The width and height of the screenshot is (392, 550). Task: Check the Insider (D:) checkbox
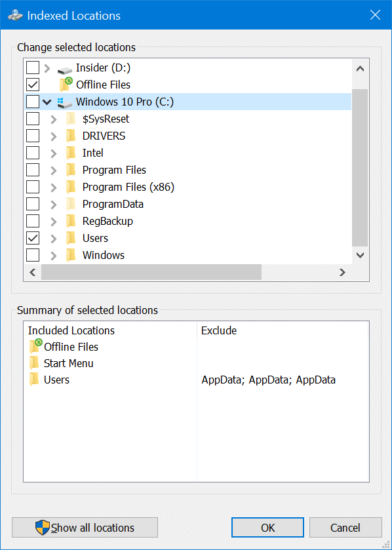(33, 68)
